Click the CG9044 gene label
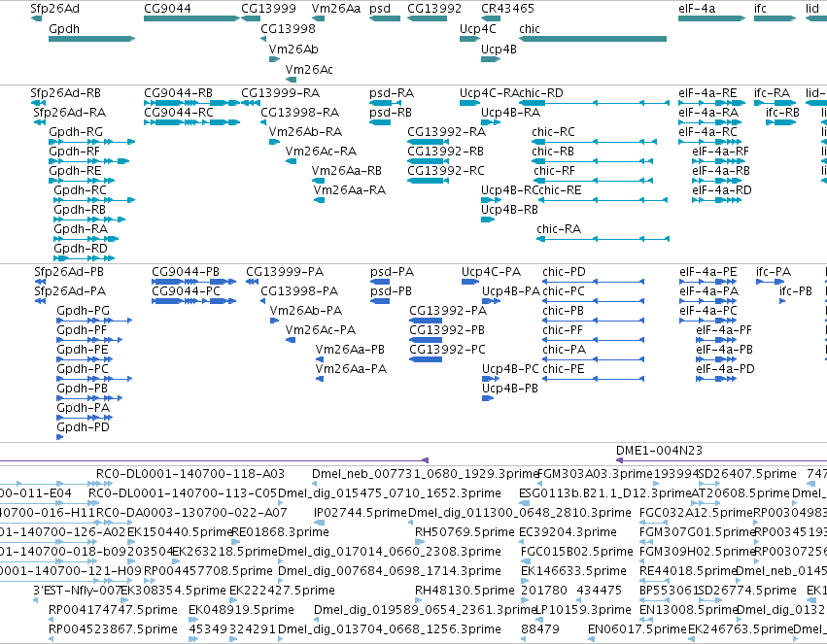The width and height of the screenshot is (827, 644). tap(167, 9)
